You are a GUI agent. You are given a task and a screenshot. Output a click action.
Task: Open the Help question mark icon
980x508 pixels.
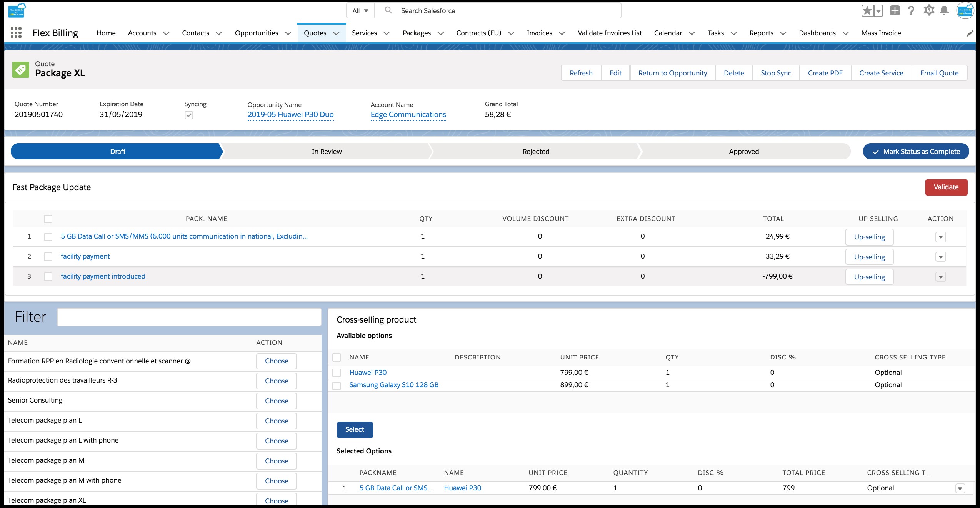tap(911, 10)
